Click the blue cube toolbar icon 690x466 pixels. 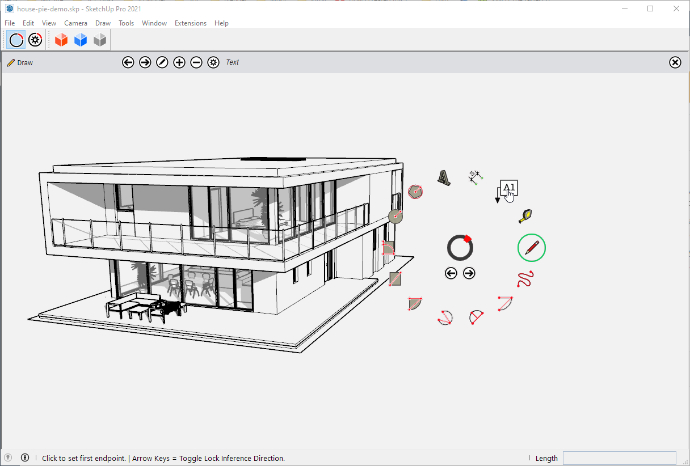pos(81,40)
